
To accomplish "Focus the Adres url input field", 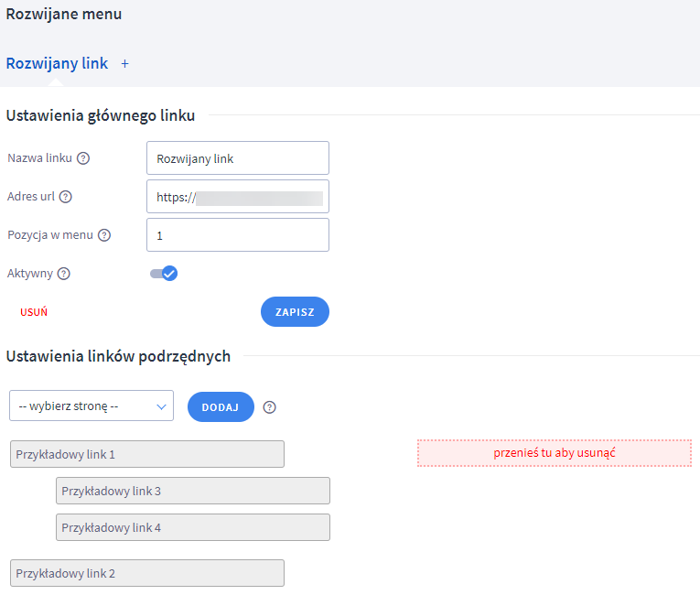I will pos(237,197).
